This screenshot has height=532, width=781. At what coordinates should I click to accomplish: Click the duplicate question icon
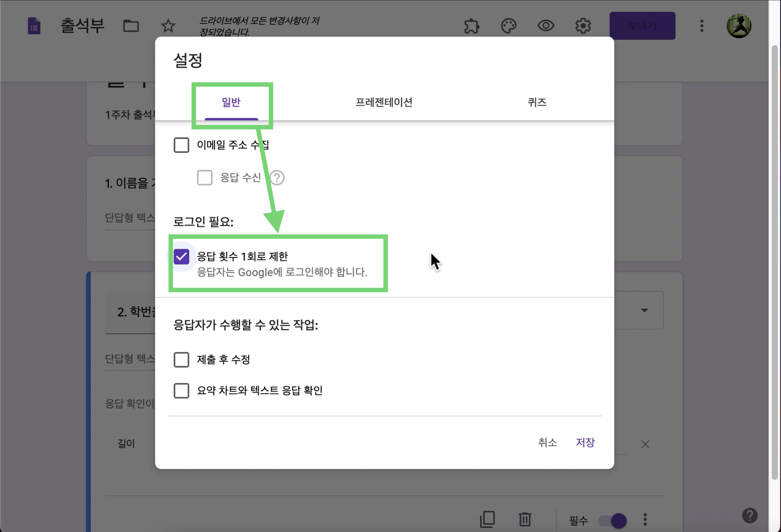click(487, 519)
